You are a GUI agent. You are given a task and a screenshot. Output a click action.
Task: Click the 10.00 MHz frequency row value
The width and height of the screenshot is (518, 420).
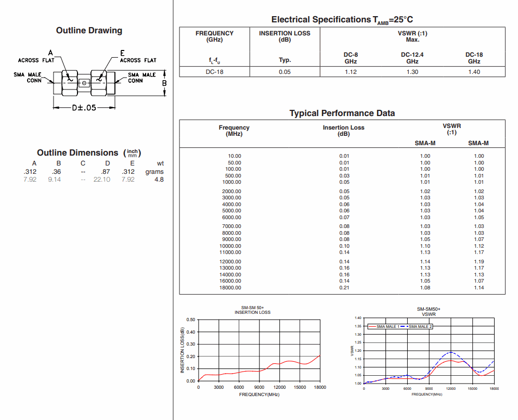pyautogui.click(x=234, y=156)
